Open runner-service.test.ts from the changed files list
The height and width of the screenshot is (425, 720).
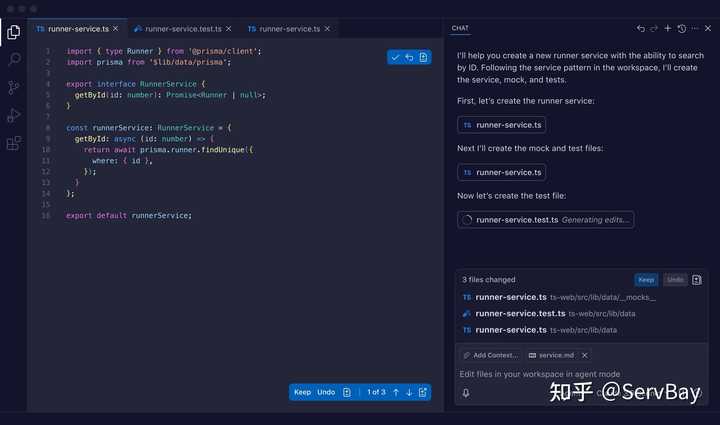(520, 313)
